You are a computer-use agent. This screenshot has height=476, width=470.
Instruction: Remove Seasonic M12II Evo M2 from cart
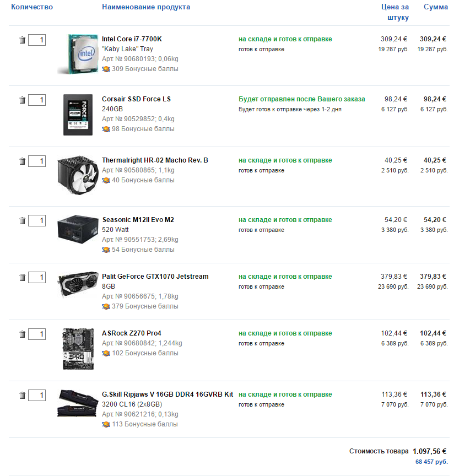coord(22,220)
